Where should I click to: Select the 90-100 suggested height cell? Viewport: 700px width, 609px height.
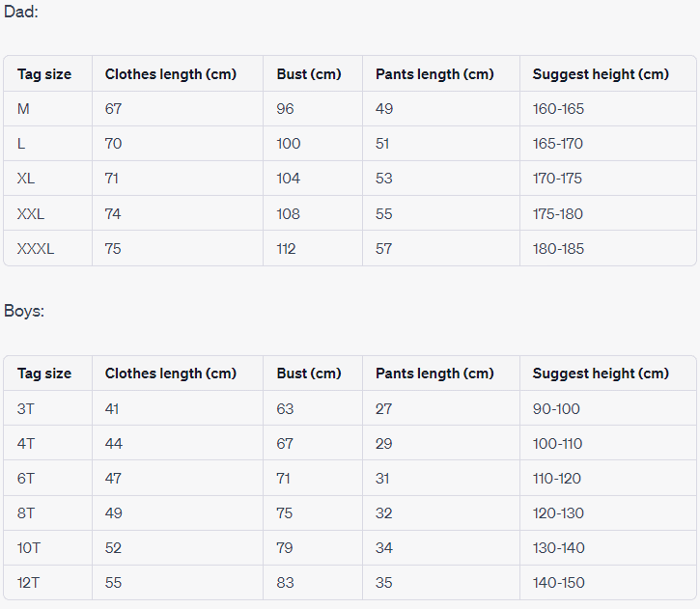click(556, 409)
